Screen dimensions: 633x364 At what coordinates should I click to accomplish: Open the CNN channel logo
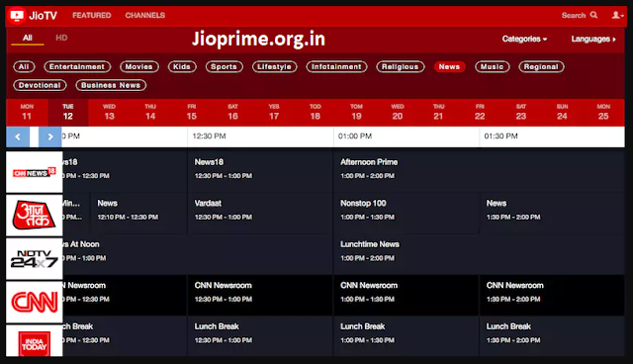35,303
